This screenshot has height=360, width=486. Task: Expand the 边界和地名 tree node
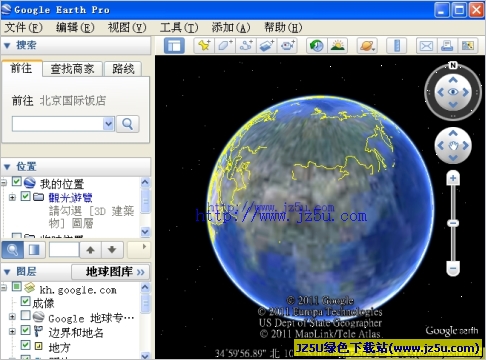tap(12, 332)
